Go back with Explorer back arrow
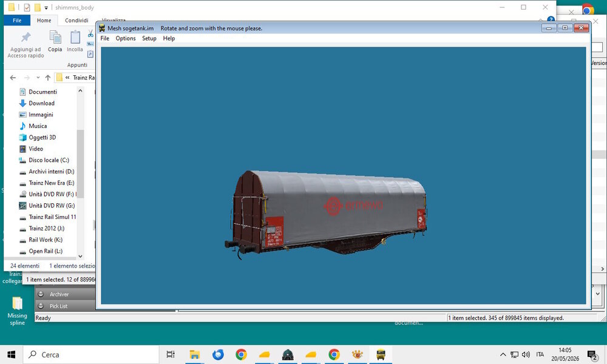This screenshot has height=364, width=607. 13,78
